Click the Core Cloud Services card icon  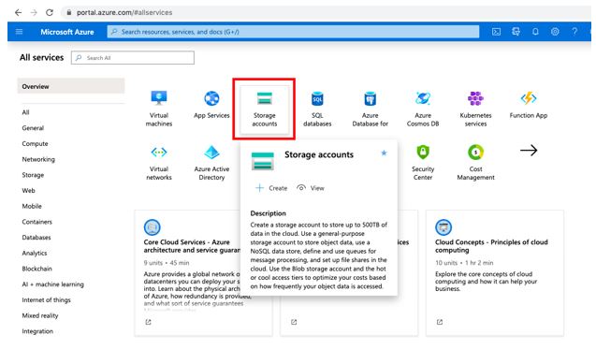152,227
